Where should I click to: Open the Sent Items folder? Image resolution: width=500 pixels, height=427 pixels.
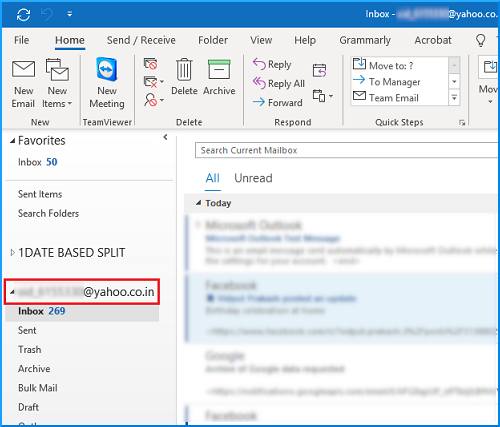pos(40,194)
